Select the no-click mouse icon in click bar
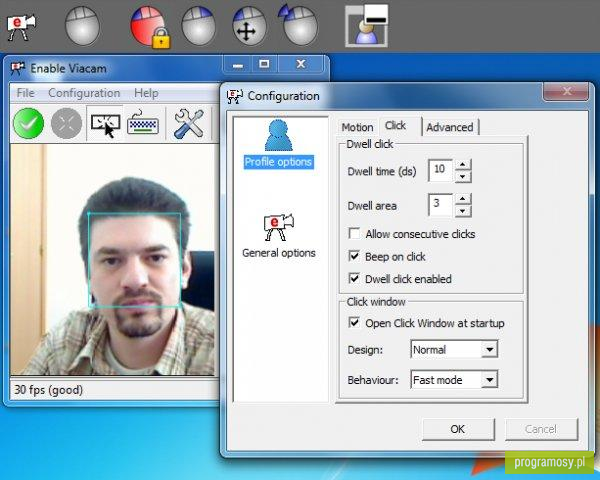 (82, 26)
